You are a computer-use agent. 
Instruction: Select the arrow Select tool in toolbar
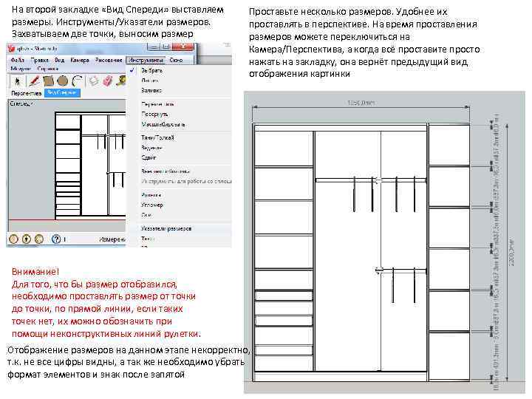18,81
